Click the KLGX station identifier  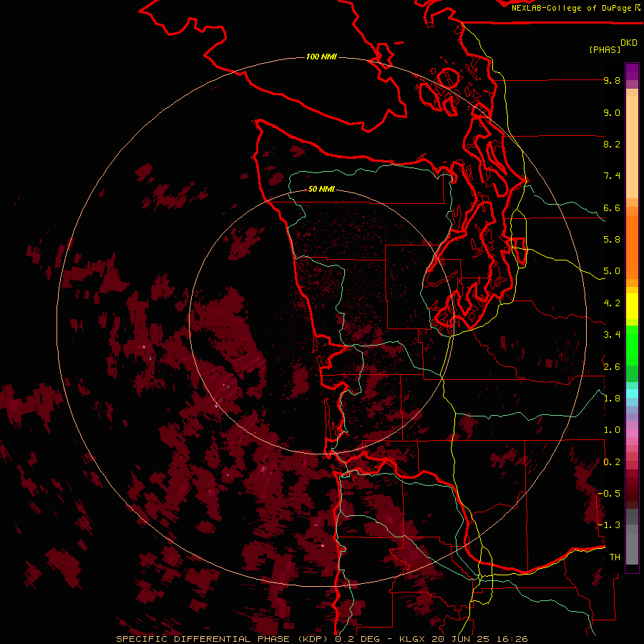click(411, 639)
